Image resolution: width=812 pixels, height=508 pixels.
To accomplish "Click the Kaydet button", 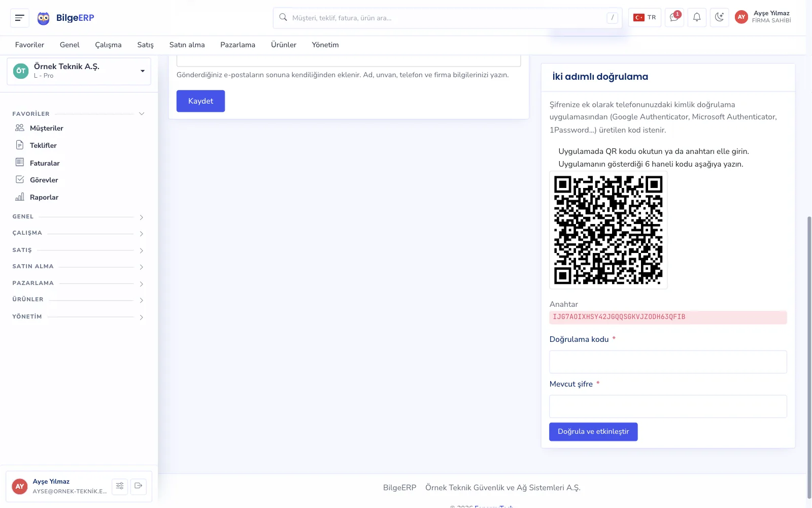I will tap(200, 101).
